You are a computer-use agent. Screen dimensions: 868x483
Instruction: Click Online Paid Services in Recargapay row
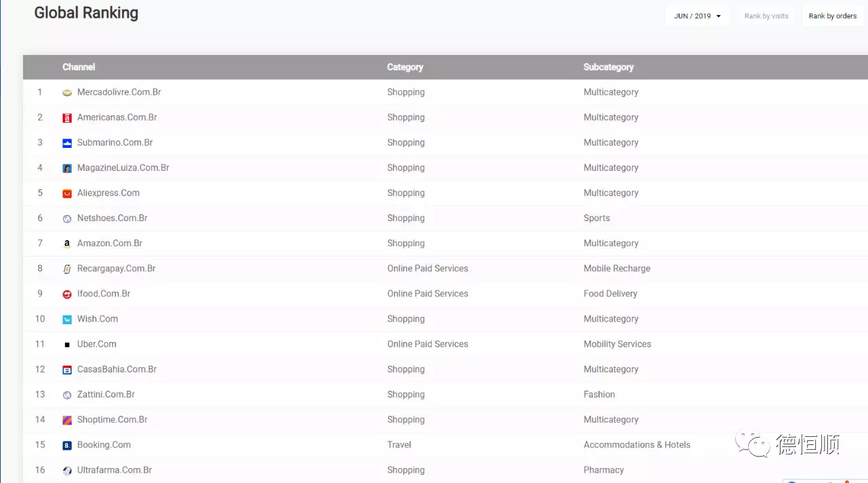(x=428, y=268)
